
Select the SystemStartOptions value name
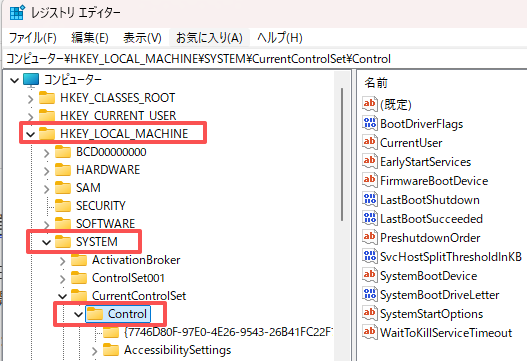(432, 314)
